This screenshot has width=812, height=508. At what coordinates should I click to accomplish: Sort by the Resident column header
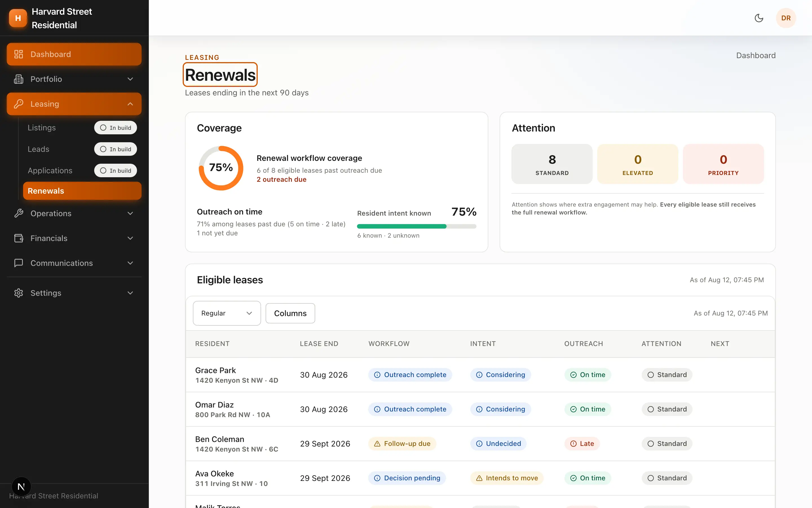tap(212, 344)
